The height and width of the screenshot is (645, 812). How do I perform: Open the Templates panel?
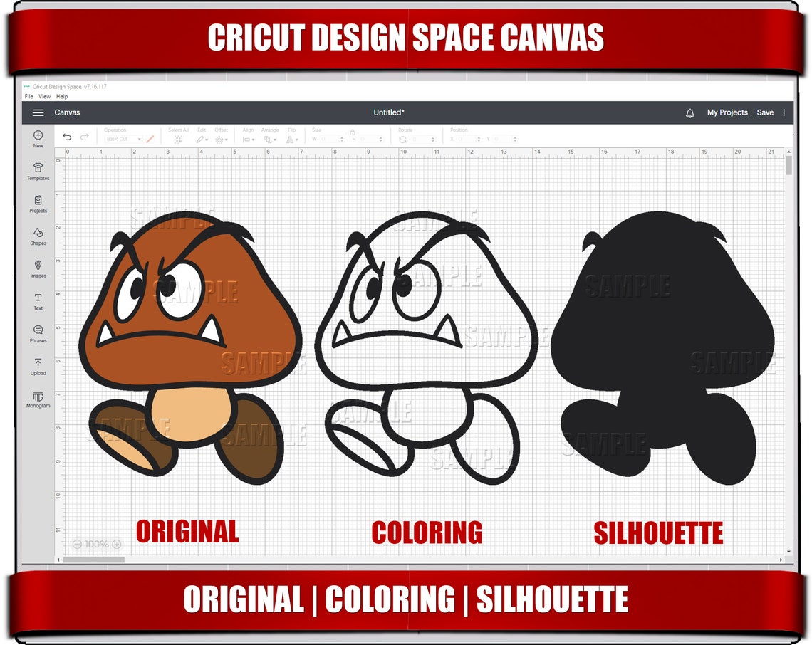(x=37, y=169)
